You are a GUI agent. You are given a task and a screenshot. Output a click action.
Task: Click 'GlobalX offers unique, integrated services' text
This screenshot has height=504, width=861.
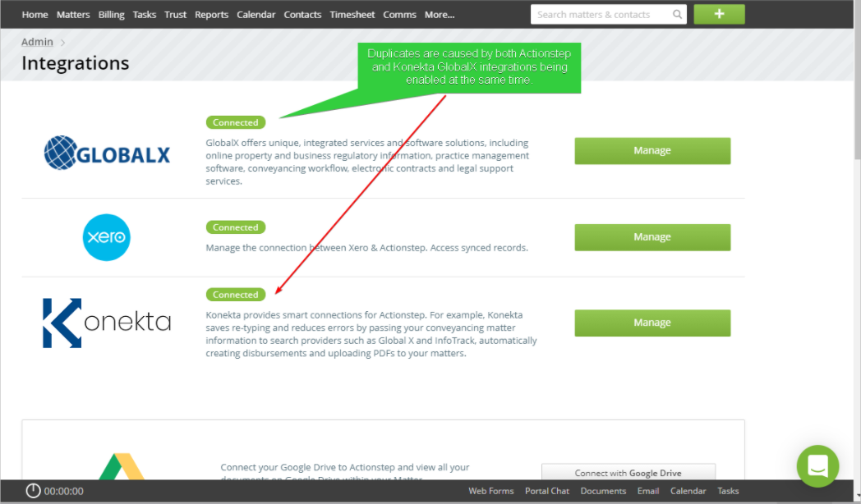pyautogui.click(x=367, y=162)
